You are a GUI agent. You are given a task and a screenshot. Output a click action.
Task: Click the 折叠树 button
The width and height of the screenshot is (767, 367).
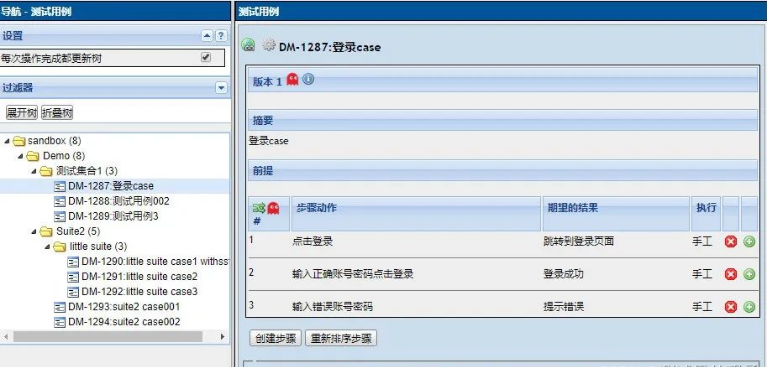[x=57, y=113]
